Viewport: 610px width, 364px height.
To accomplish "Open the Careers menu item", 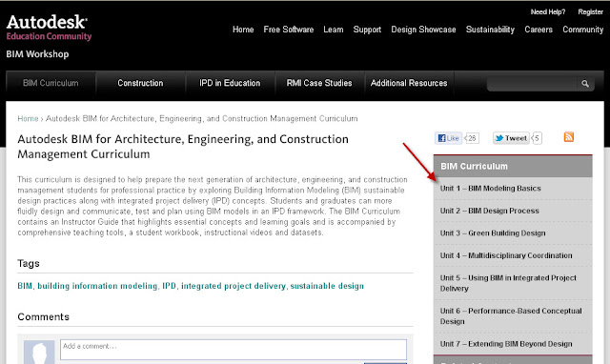I will (x=539, y=30).
